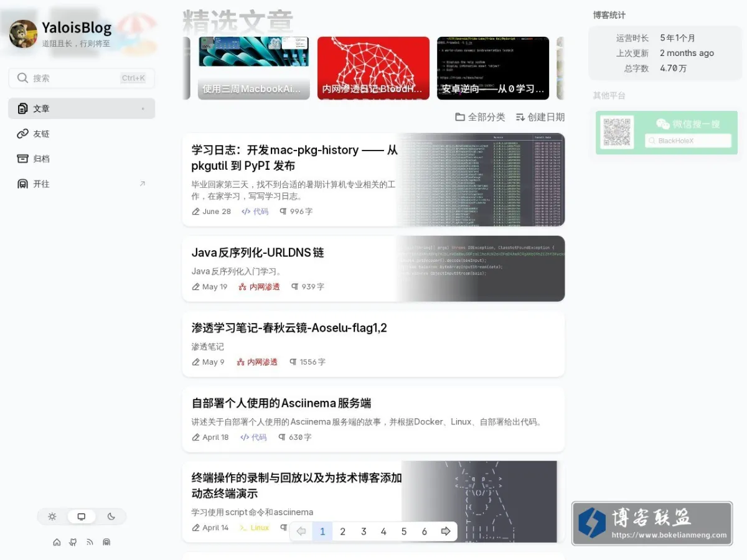This screenshot has width=747, height=560.
Task: Click the 996 字 word count
Action: pos(301,212)
